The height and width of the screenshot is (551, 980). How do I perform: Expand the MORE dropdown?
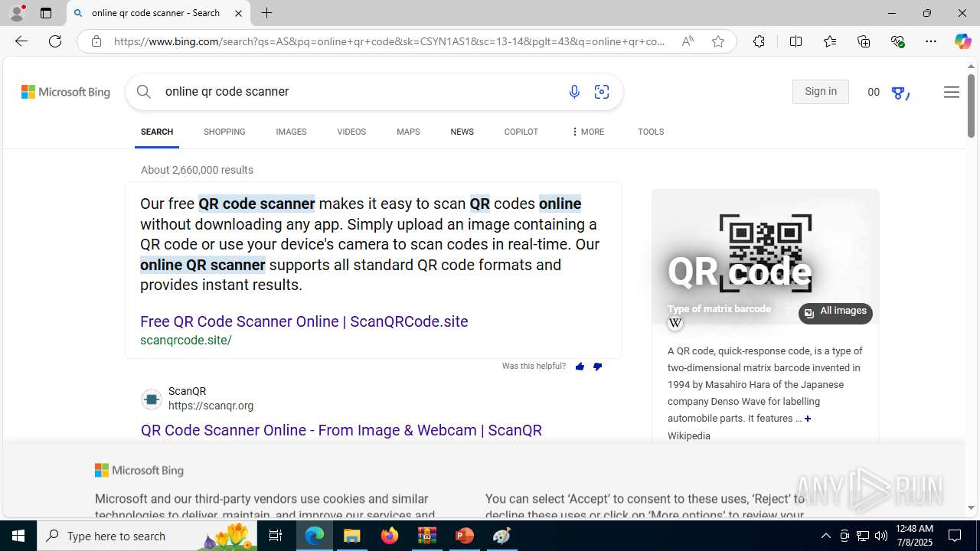[x=587, y=132]
